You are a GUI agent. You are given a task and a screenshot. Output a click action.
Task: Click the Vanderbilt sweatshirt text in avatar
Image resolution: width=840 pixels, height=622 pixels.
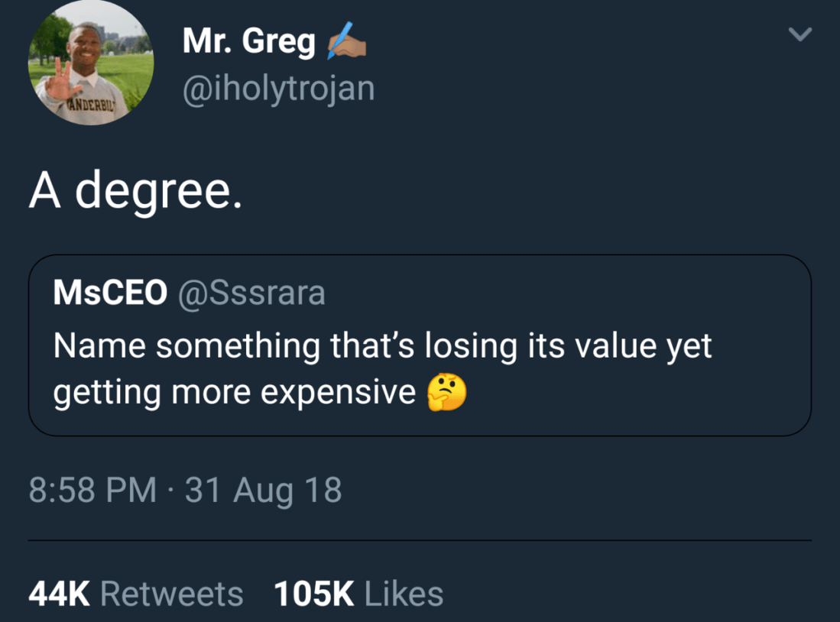tap(93, 103)
